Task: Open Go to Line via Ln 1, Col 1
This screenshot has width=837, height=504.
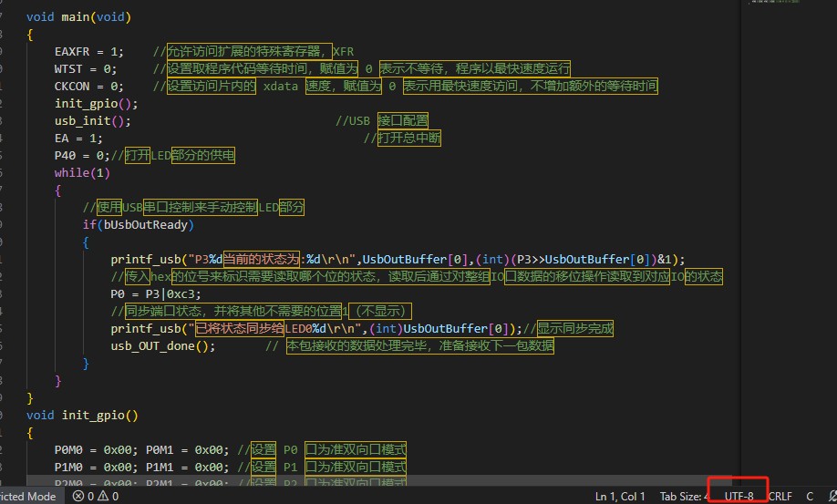Action: pos(620,496)
